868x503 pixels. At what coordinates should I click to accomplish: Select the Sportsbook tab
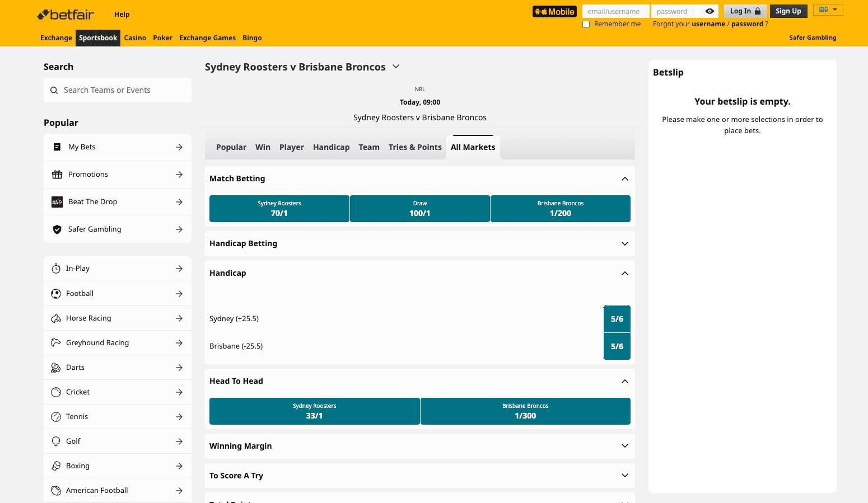(98, 38)
